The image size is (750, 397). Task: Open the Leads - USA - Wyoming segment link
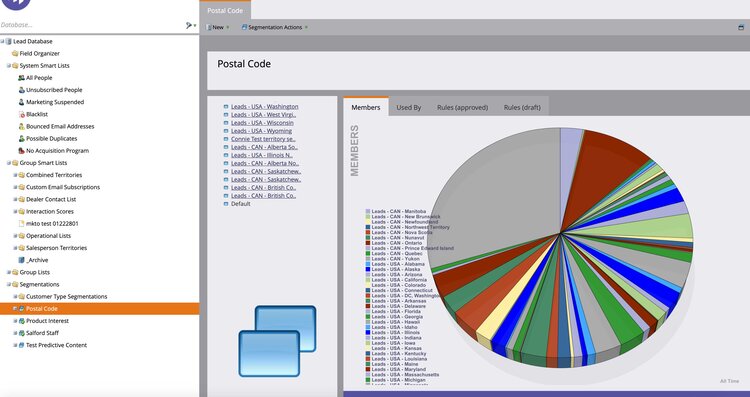(x=261, y=131)
